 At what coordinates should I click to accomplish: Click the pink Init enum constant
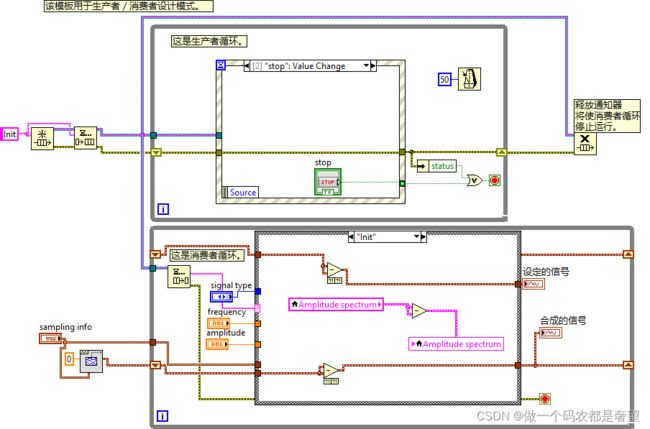pyautogui.click(x=9, y=134)
